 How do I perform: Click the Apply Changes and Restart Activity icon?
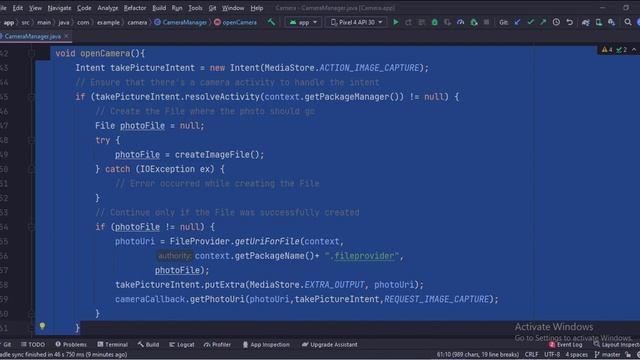coord(409,22)
